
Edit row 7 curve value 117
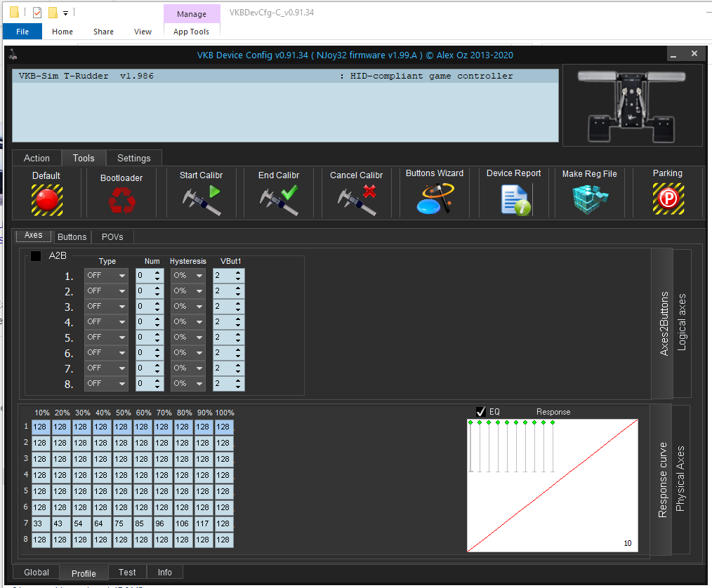coord(204,523)
